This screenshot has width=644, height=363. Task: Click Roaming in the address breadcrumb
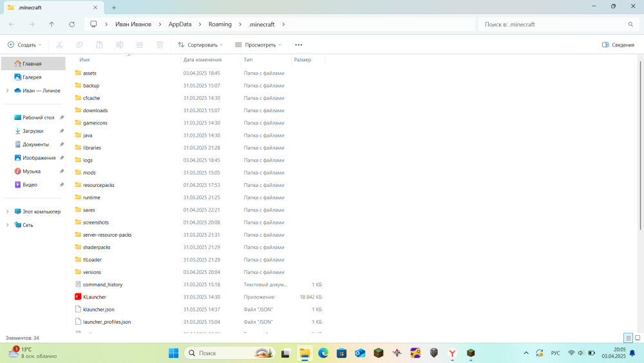[x=220, y=25]
